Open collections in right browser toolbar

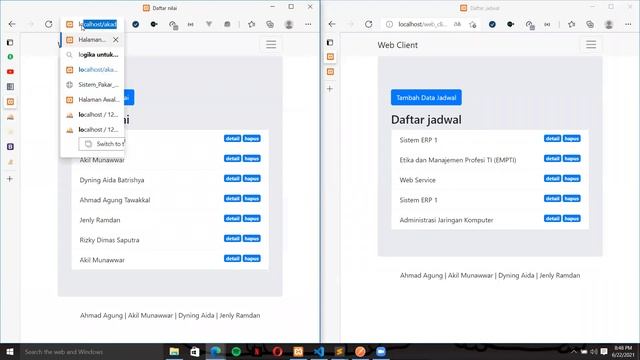pyautogui.click(x=590, y=24)
